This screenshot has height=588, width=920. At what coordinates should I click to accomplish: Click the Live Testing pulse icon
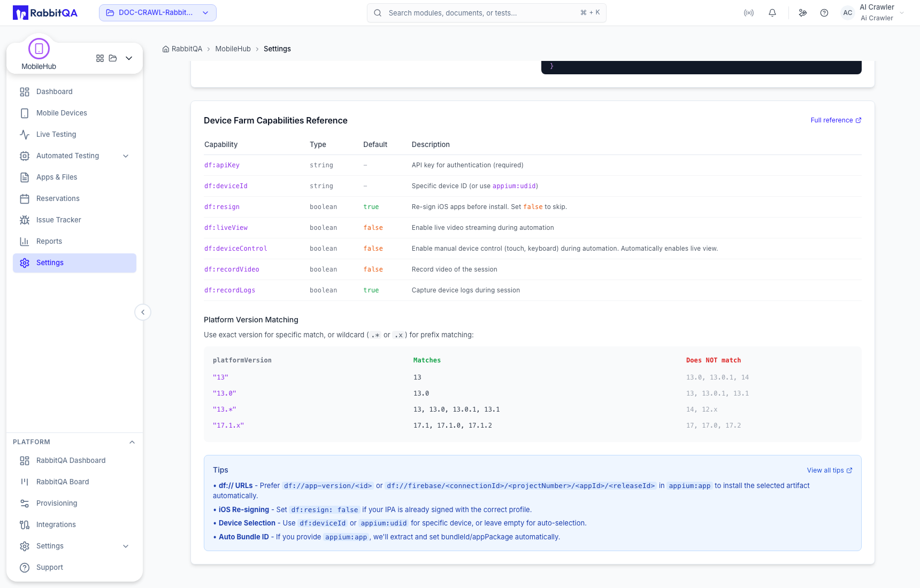coord(25,135)
